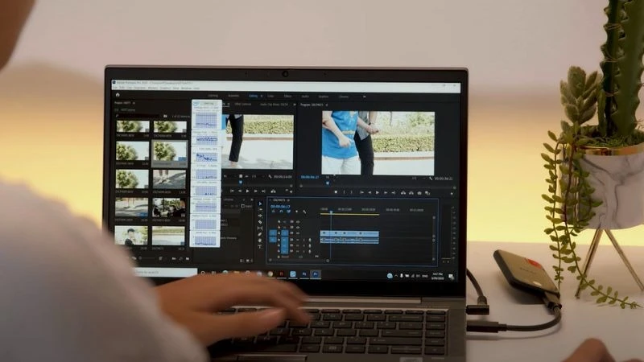Screen dimensions: 644x362
Task: Open the Effect Controls panel tab
Action: tap(243, 105)
